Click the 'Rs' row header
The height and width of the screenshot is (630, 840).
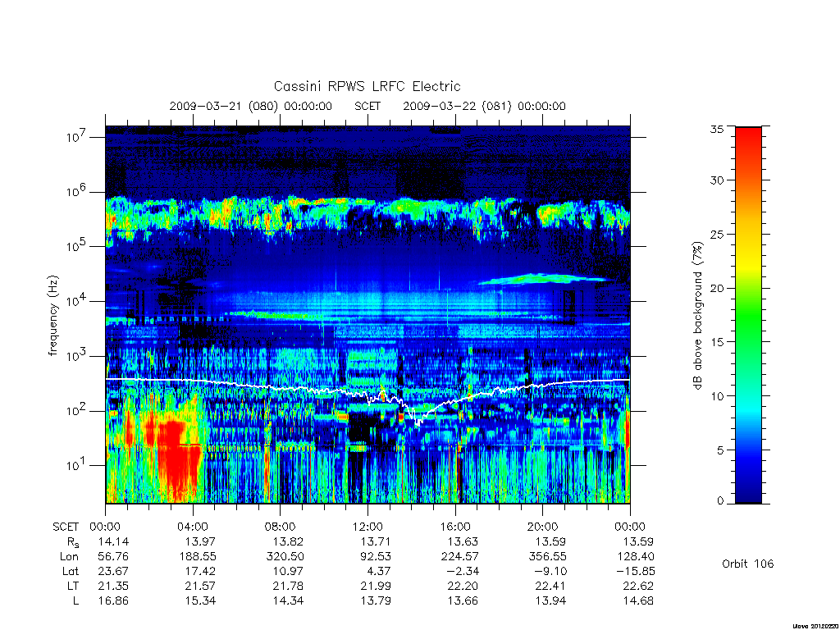[x=73, y=542]
